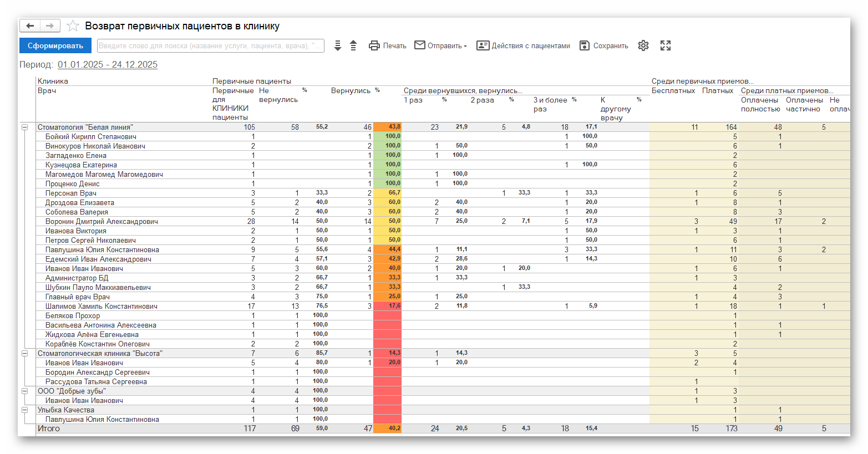Click the search input field
Viewport: 868px width, 454px height.
(210, 46)
